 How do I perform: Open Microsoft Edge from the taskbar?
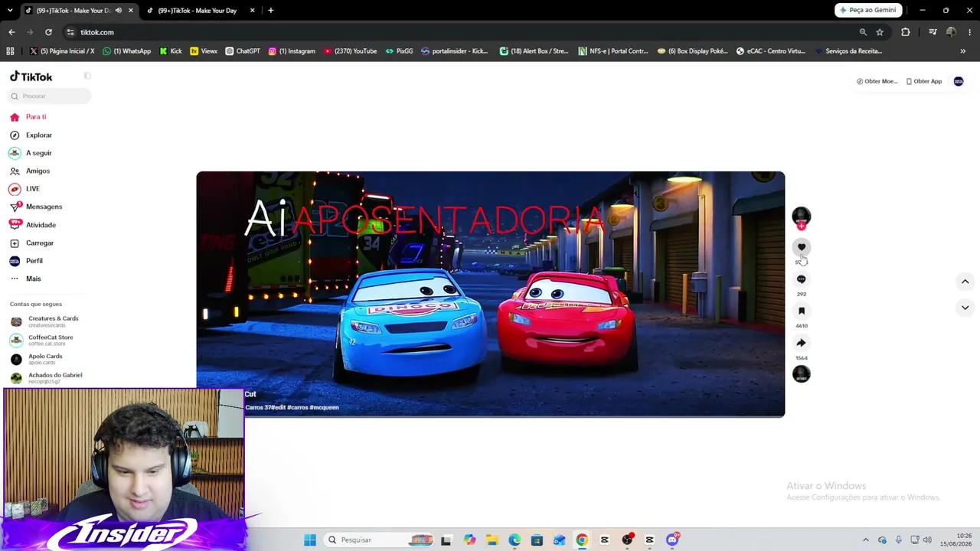(x=514, y=540)
